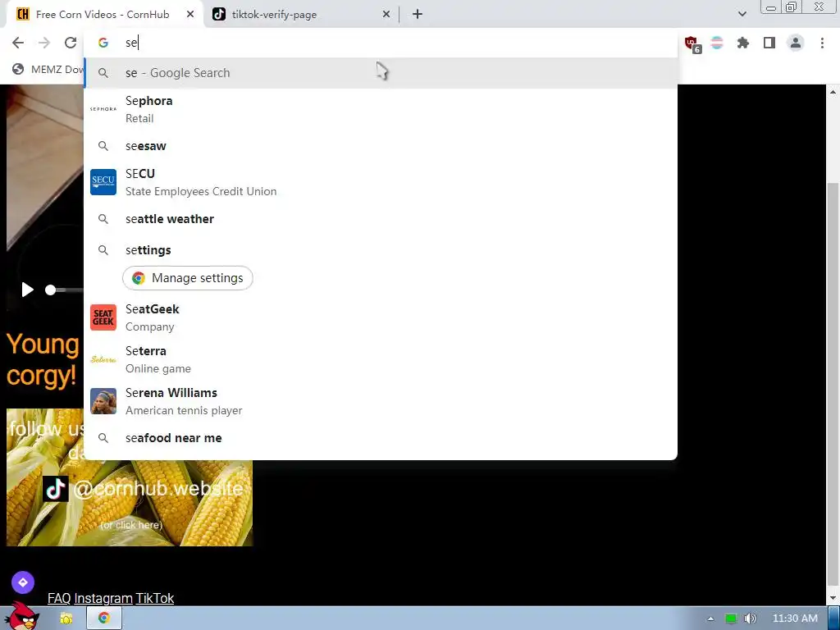Open the file explorer taskbar icon
This screenshot has width=840, height=630.
pyautogui.click(x=66, y=619)
